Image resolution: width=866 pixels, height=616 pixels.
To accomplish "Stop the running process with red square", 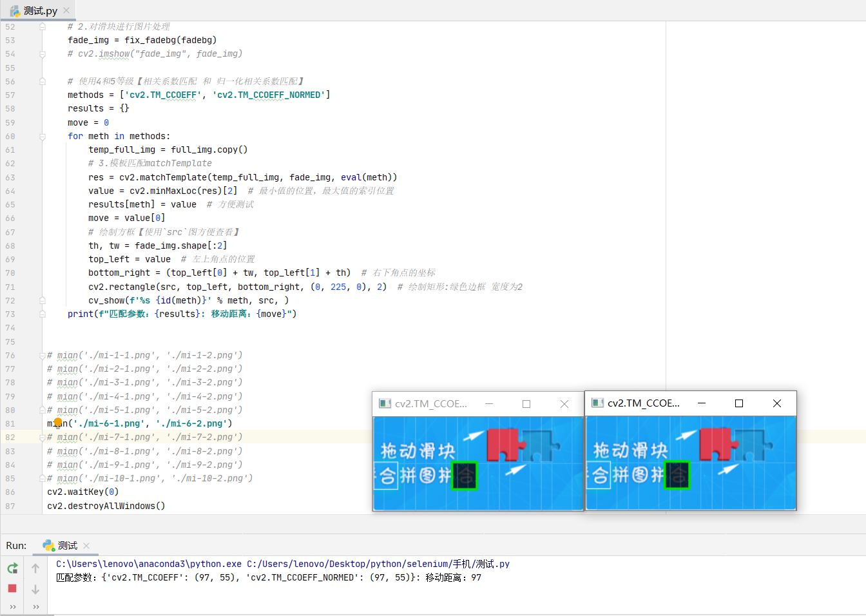I will click(12, 588).
